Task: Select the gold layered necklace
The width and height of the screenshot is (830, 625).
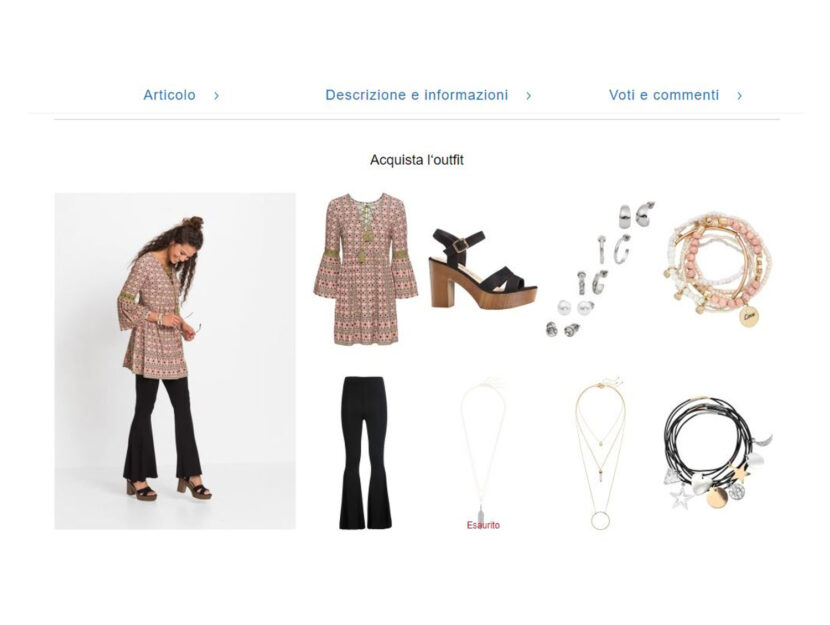Action: (x=600, y=452)
